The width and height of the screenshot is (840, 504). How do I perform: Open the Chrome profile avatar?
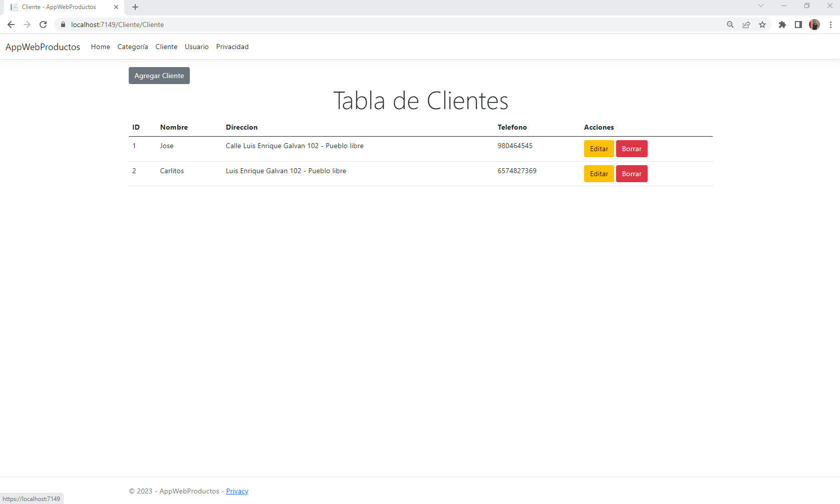pos(814,25)
